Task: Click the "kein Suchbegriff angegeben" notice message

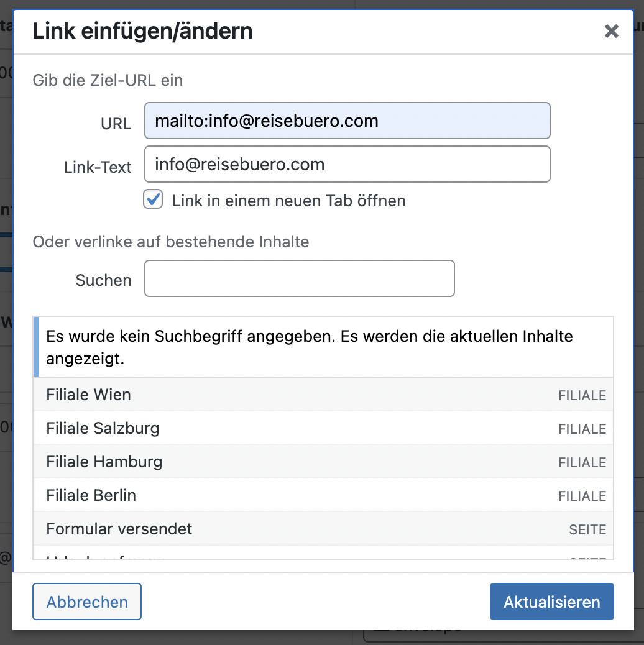Action: [x=309, y=347]
